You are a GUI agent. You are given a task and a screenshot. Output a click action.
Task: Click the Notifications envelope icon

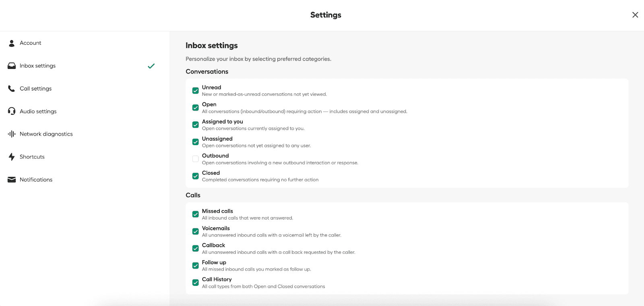tap(12, 180)
